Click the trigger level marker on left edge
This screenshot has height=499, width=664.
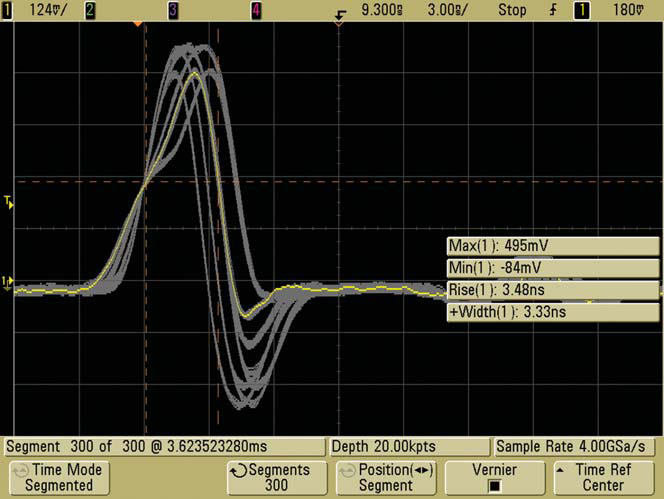coord(9,203)
